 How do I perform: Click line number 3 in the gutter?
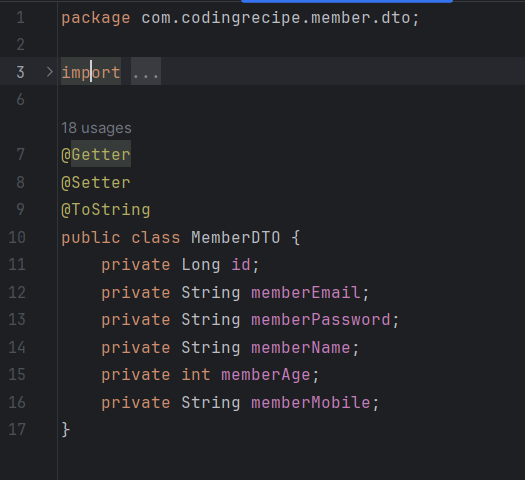(20, 72)
